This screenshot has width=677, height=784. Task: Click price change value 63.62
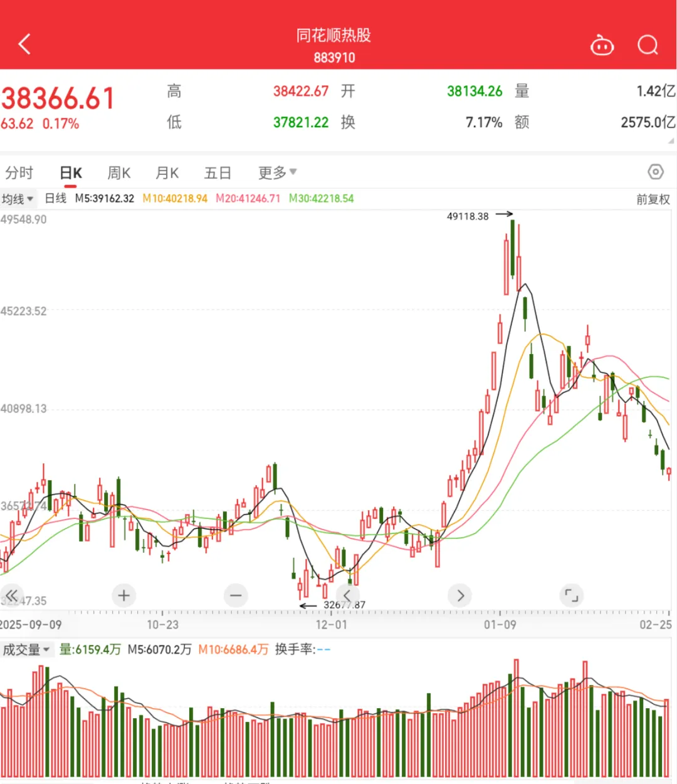tap(17, 123)
